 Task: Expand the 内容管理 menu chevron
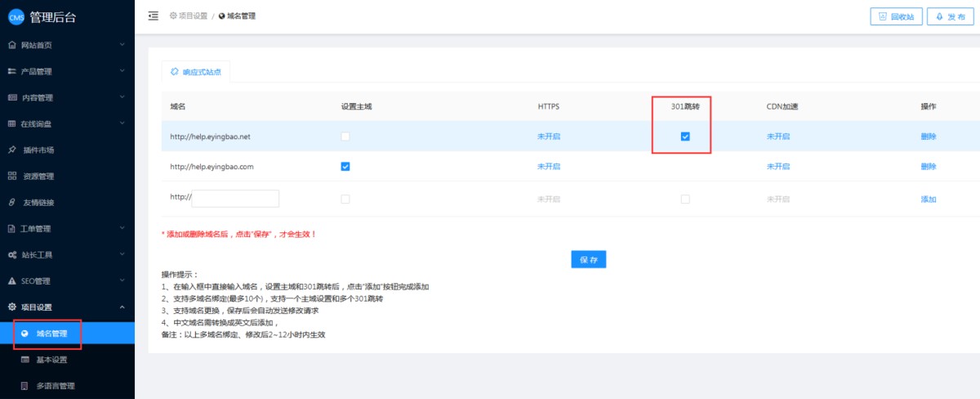coord(122,97)
